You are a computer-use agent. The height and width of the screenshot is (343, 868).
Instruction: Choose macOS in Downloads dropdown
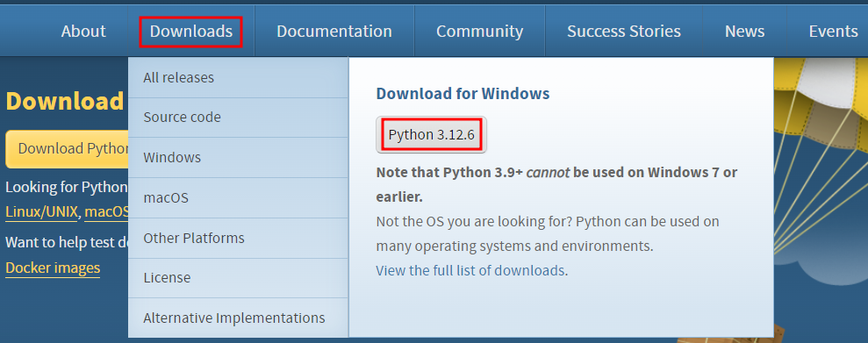pyautogui.click(x=238, y=197)
